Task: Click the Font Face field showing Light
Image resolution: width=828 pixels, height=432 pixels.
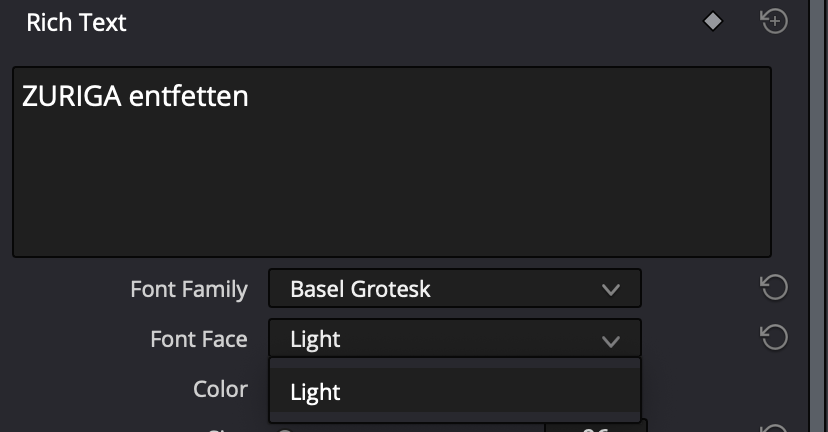Action: point(455,338)
